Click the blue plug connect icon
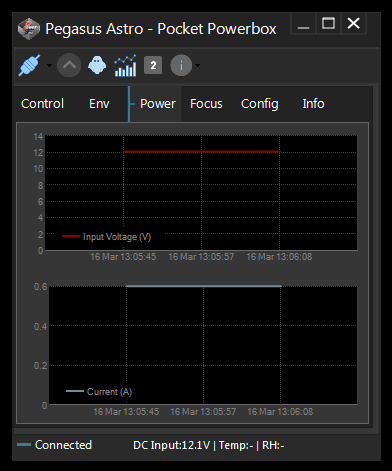 (30, 65)
